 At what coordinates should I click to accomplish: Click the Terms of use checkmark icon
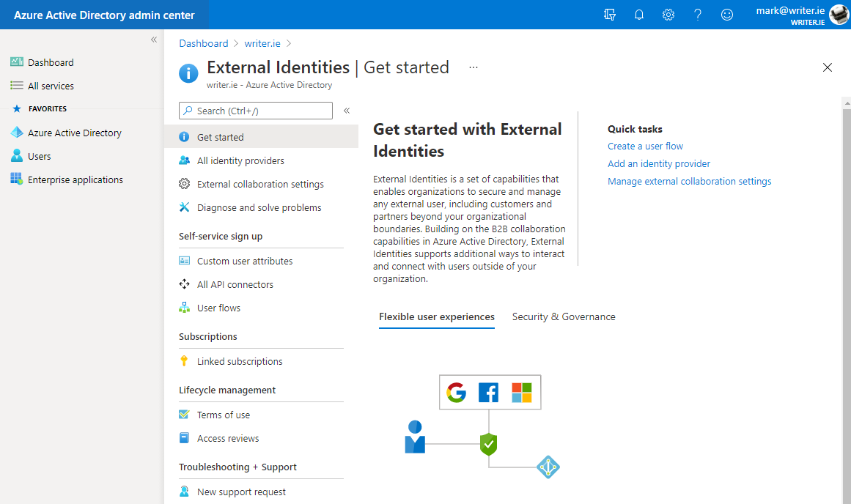184,415
